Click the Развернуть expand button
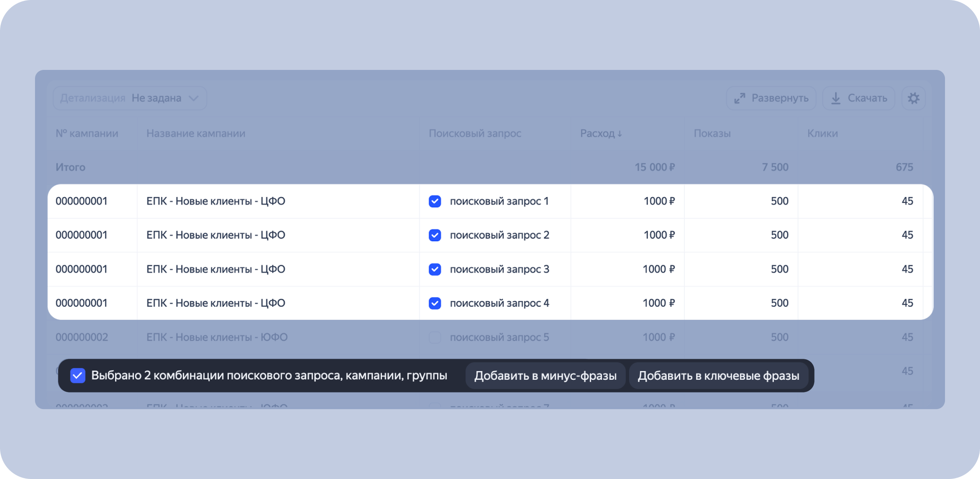 pyautogui.click(x=771, y=98)
